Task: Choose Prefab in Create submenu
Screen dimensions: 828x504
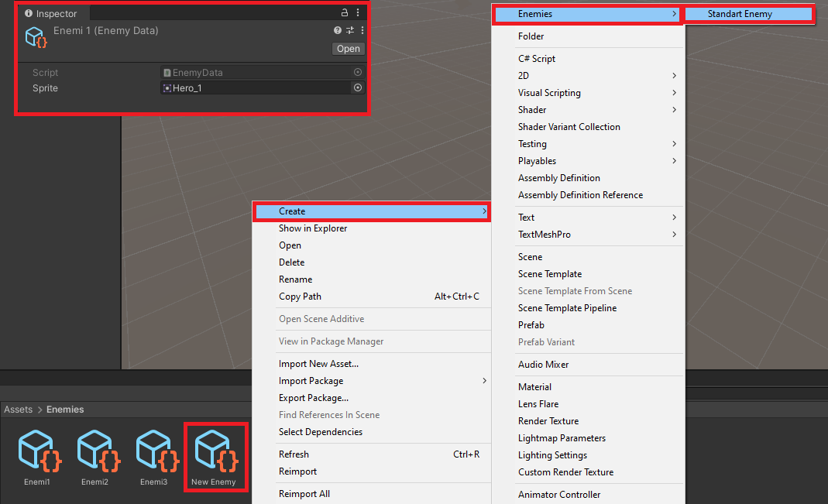Action: click(588, 325)
